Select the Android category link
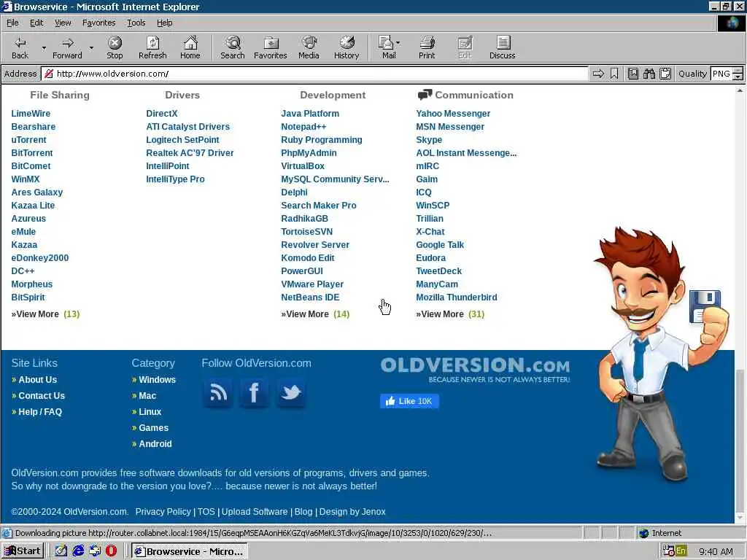This screenshot has width=747, height=560. (155, 444)
